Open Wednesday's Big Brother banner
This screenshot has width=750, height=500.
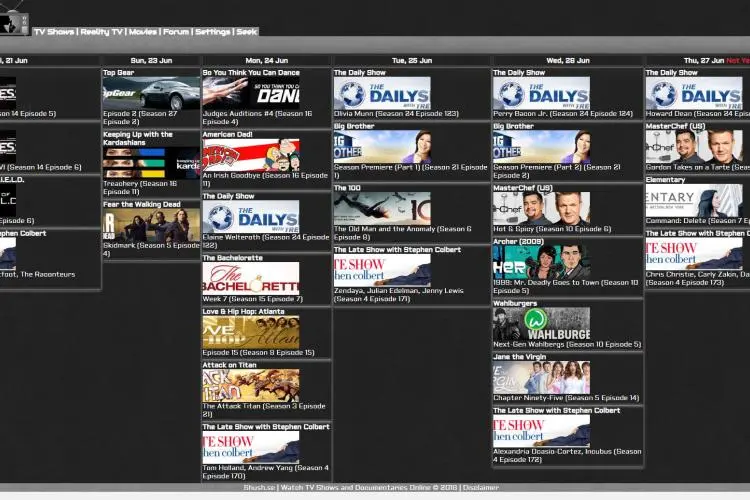pyautogui.click(x=541, y=147)
